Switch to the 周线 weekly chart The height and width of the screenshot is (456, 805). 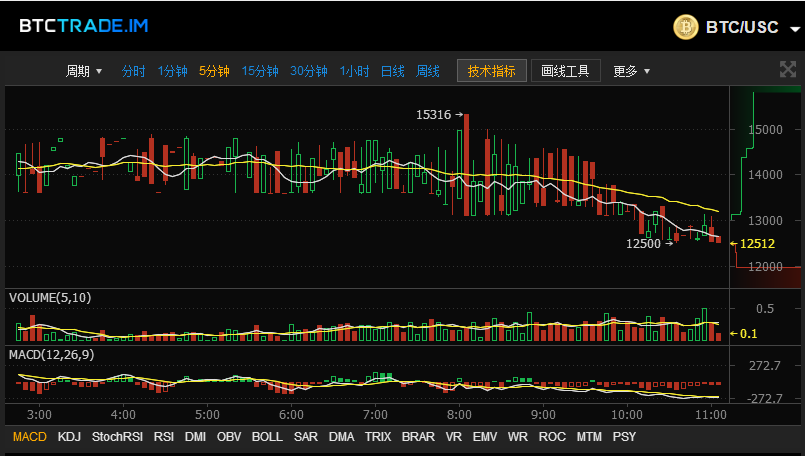pos(428,71)
